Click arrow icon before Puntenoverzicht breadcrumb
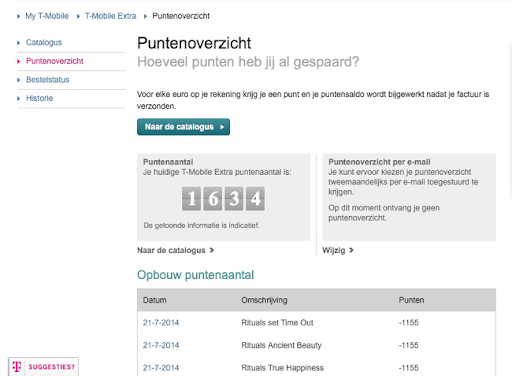 click(145, 16)
